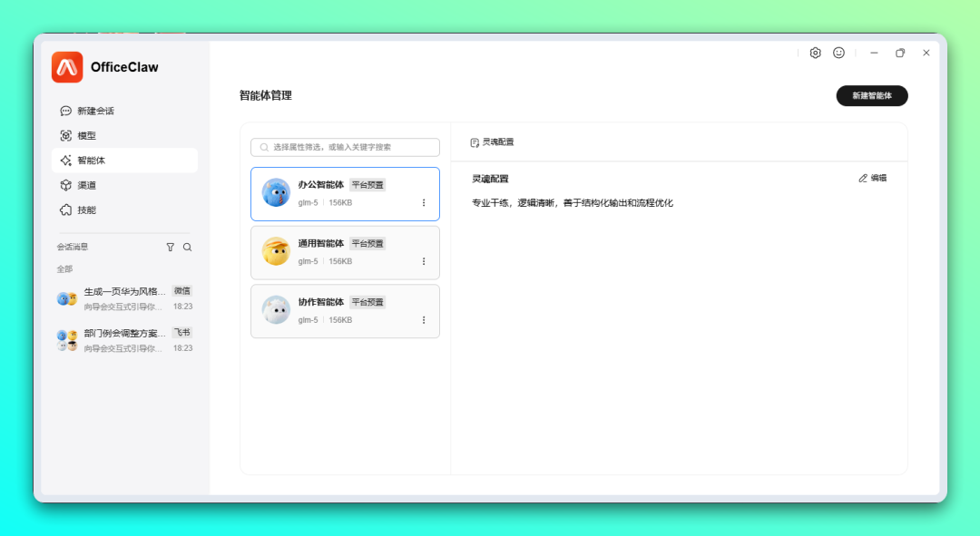Switch to the 灵魂配置 panel tab
Viewport: 980px width, 536px height.
coord(494,141)
